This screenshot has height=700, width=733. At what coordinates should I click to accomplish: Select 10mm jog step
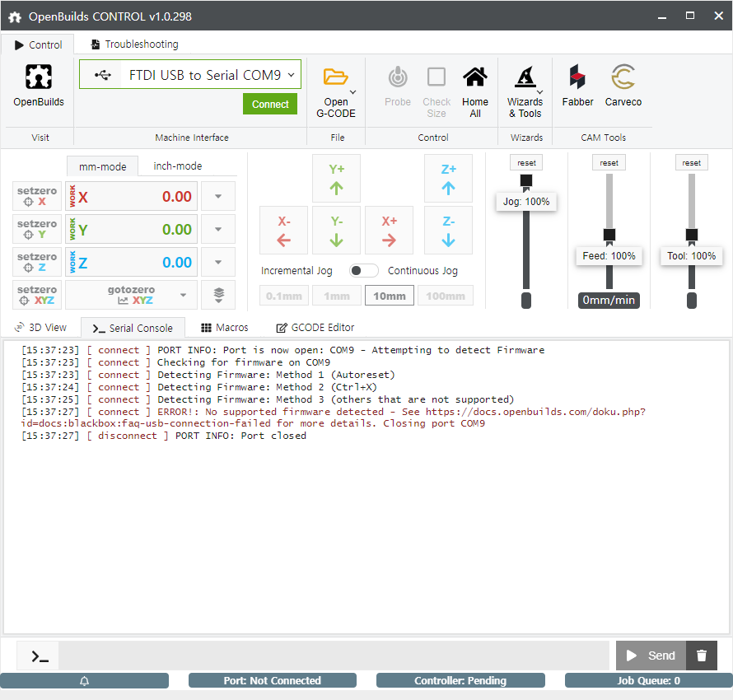point(390,296)
